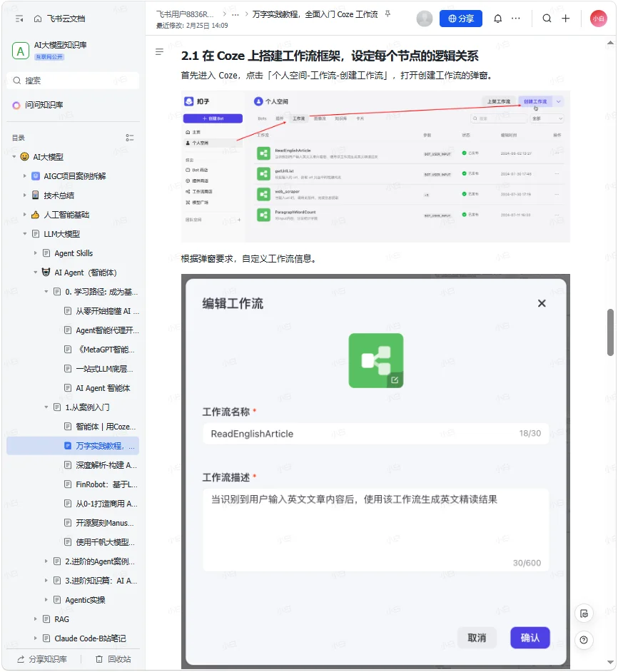Click the bear icon beside AI Agent

coord(46,273)
